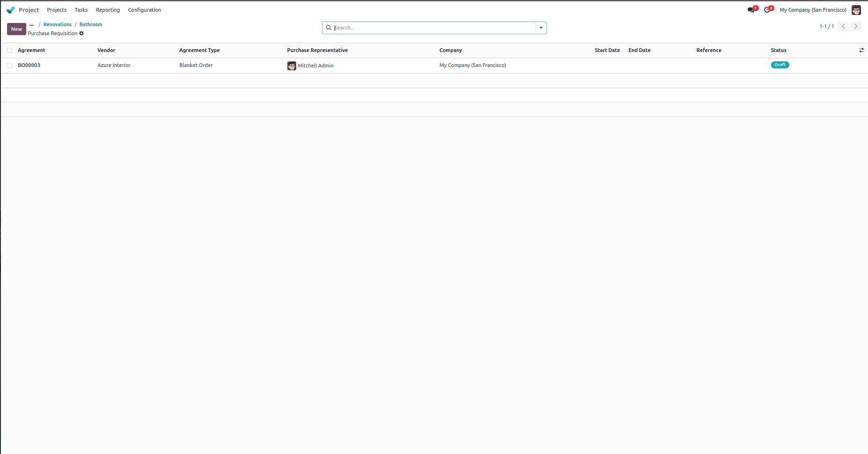Open the optional columns adjust icon

pos(861,50)
